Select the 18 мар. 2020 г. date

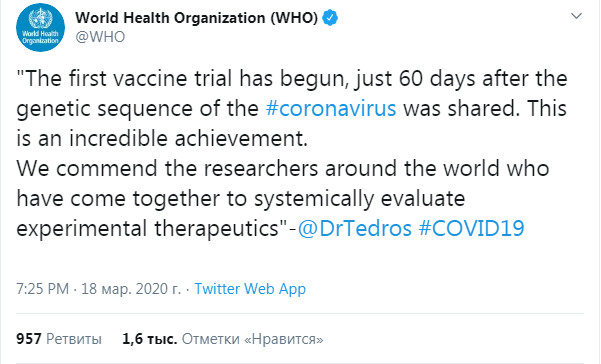131,289
